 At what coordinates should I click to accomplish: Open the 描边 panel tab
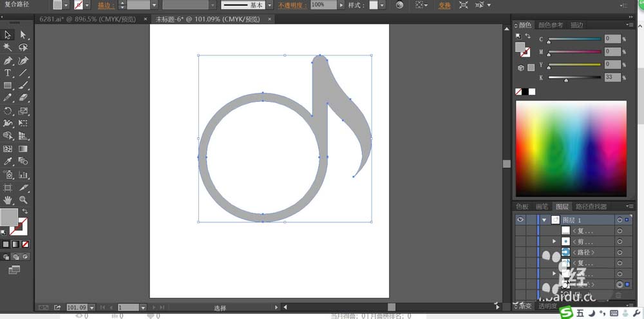click(576, 25)
